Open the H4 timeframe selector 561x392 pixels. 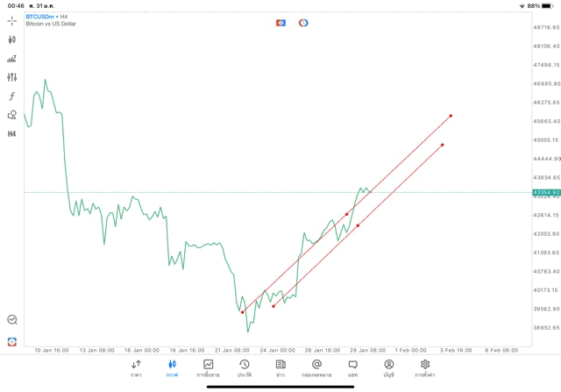pyautogui.click(x=12, y=134)
